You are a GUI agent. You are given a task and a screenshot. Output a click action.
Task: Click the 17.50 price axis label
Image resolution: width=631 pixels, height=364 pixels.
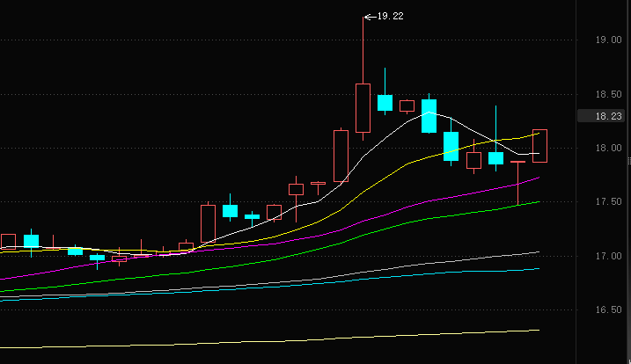coord(608,201)
